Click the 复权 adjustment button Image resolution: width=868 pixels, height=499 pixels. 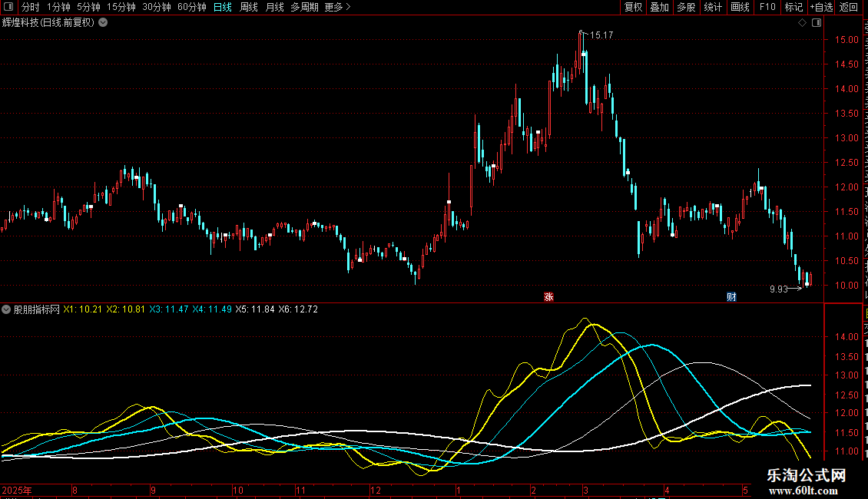click(x=633, y=7)
